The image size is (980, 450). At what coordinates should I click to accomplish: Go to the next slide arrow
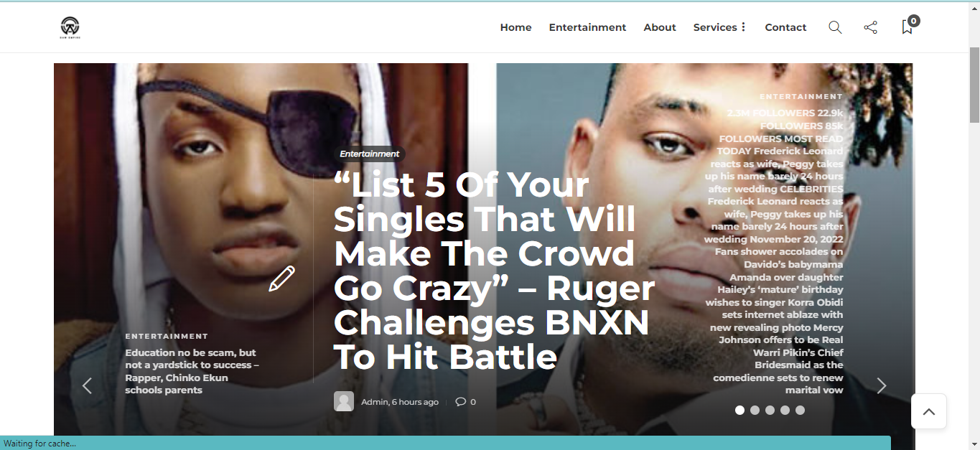(x=882, y=385)
